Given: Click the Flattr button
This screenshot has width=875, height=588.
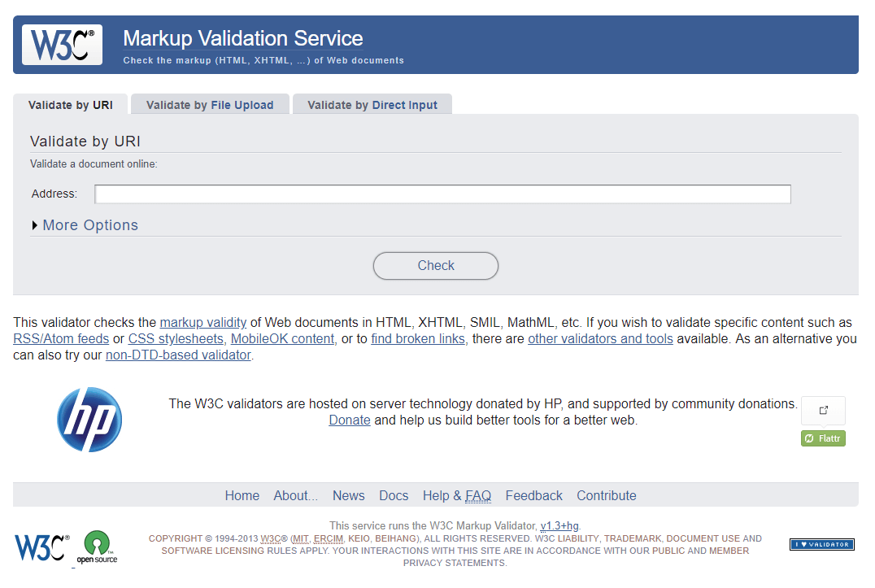Looking at the screenshot, I should click(x=823, y=438).
